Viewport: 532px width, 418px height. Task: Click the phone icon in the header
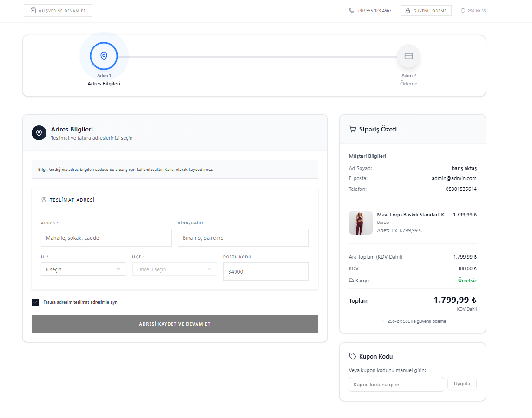coord(351,10)
